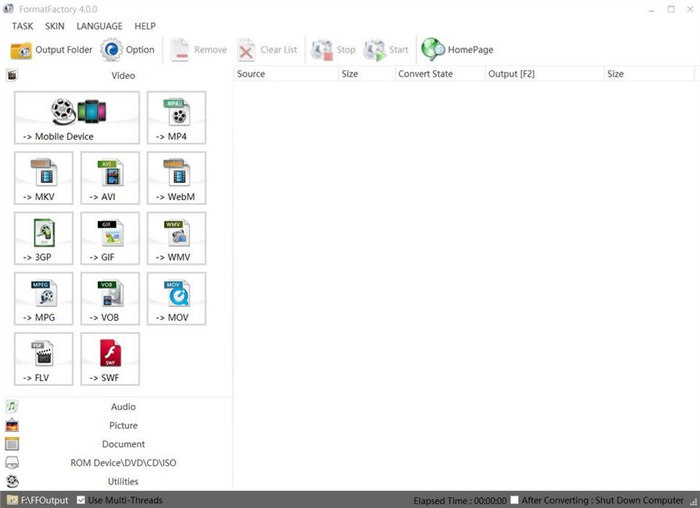
Task: Click the FormatFactory title bar icon
Action: [x=8, y=8]
